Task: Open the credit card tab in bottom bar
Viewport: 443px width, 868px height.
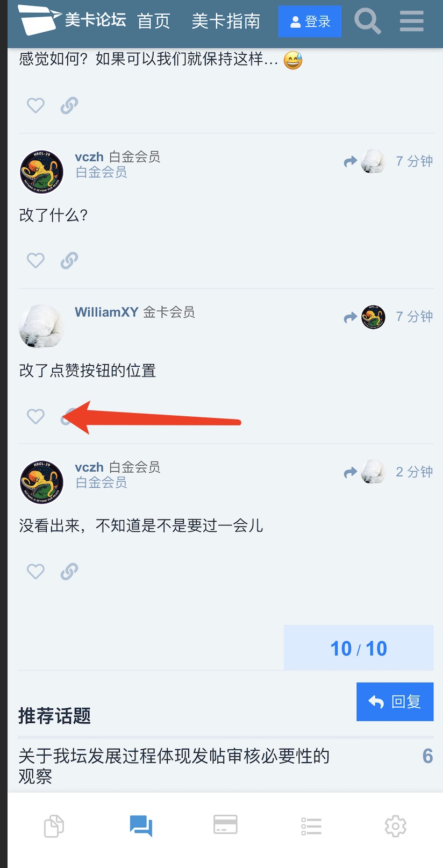Action: click(x=225, y=824)
